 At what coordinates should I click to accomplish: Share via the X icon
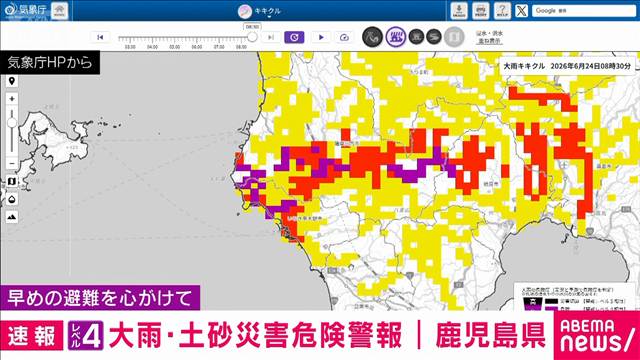[521, 11]
